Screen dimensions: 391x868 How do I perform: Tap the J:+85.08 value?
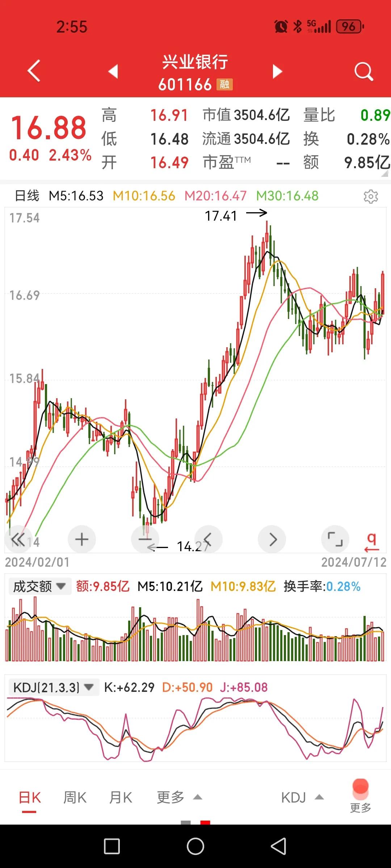(x=244, y=687)
